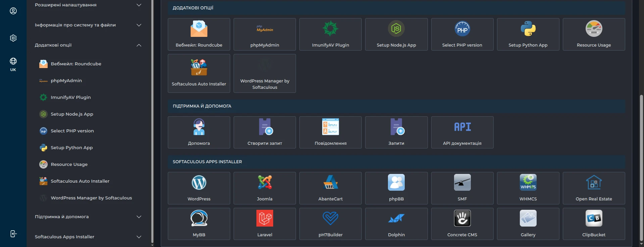Select the phpBB app tile
644x247 pixels.
tap(396, 188)
